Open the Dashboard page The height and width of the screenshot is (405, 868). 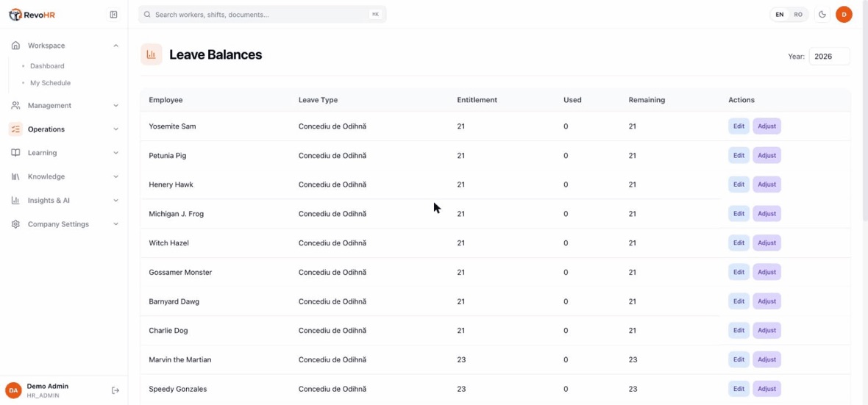click(47, 66)
